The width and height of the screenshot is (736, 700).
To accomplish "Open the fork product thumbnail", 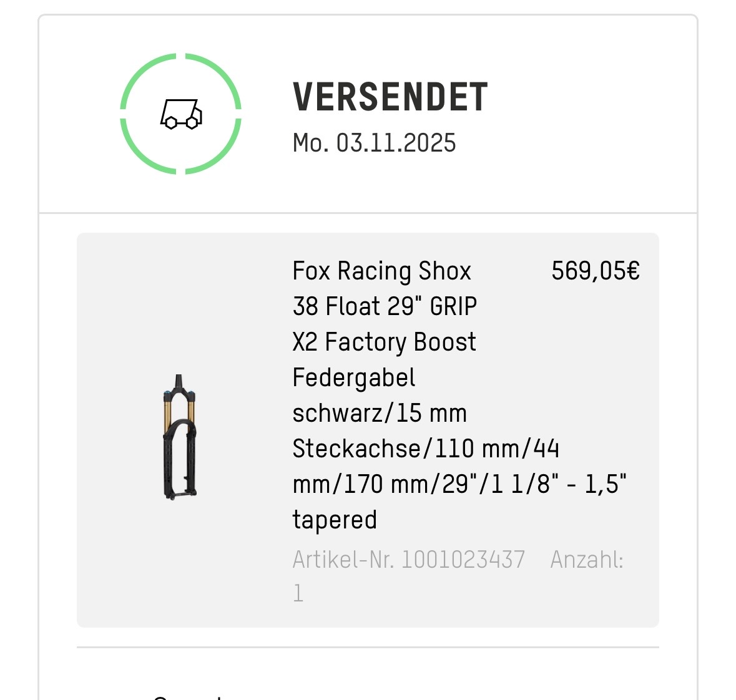I will click(x=180, y=436).
